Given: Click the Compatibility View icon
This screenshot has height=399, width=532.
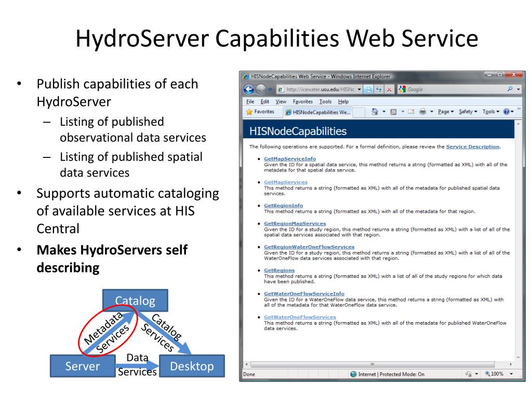Looking at the screenshot, I should pos(368,89).
